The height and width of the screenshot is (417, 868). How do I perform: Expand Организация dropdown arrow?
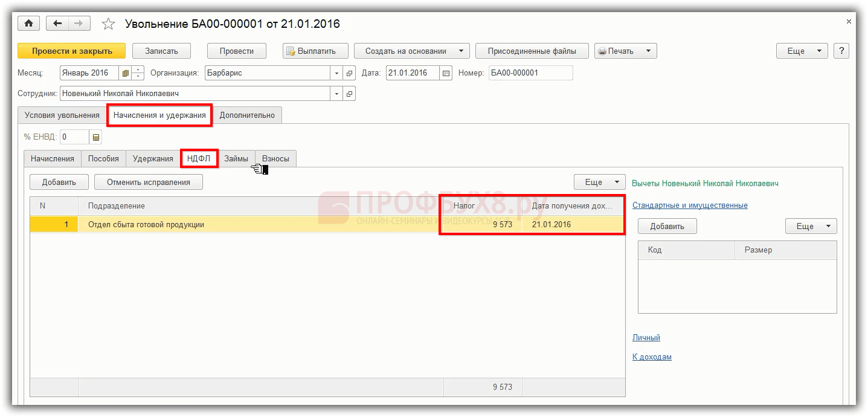coord(337,73)
